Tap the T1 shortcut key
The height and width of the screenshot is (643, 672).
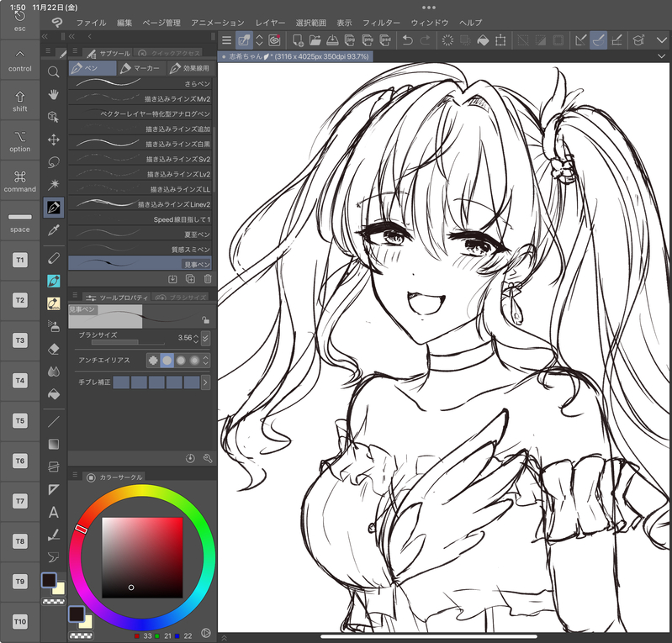[20, 260]
